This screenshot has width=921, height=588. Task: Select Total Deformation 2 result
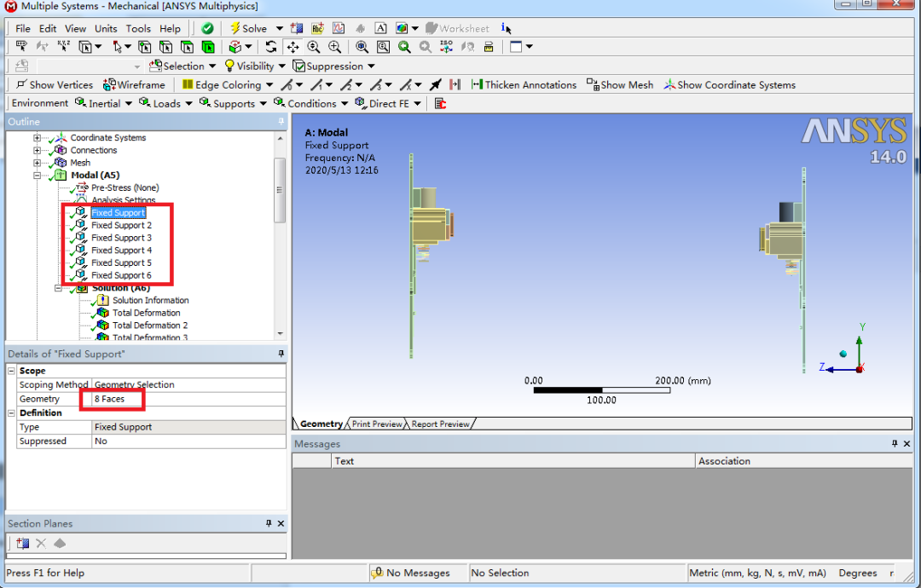[150, 325]
